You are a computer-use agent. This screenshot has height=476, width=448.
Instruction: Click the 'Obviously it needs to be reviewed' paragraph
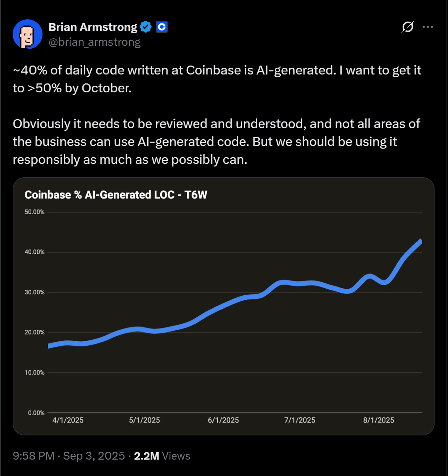pyautogui.click(x=216, y=142)
